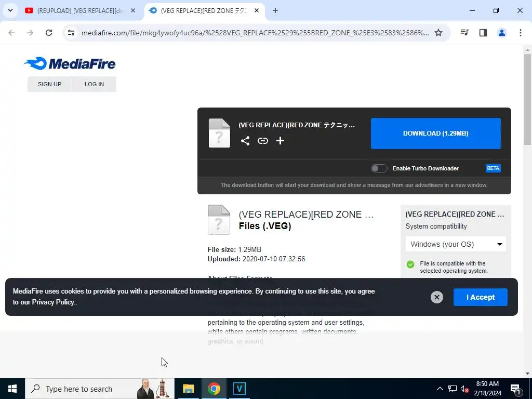Click DOWNLOAD (1.29MB) button
The width and height of the screenshot is (532, 399).
point(436,134)
